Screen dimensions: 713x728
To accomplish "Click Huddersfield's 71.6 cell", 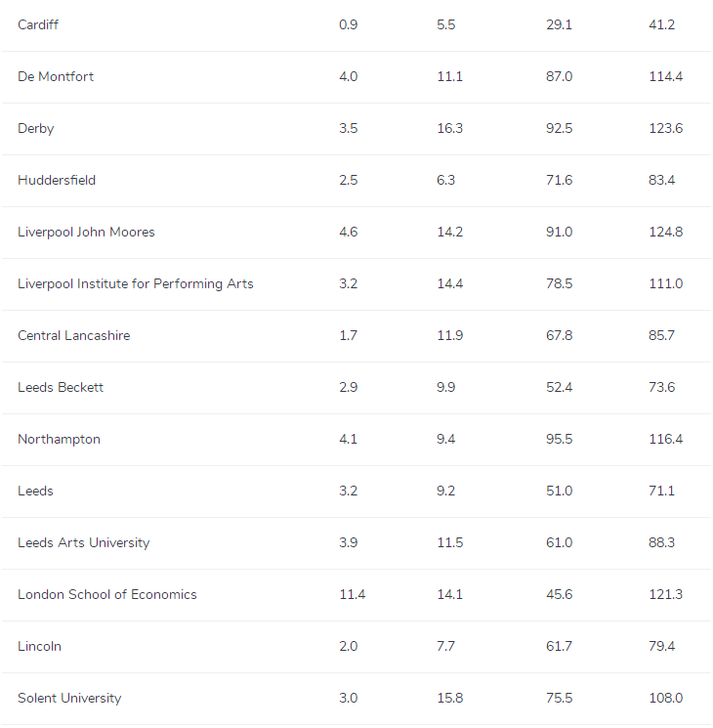I will coord(559,180).
